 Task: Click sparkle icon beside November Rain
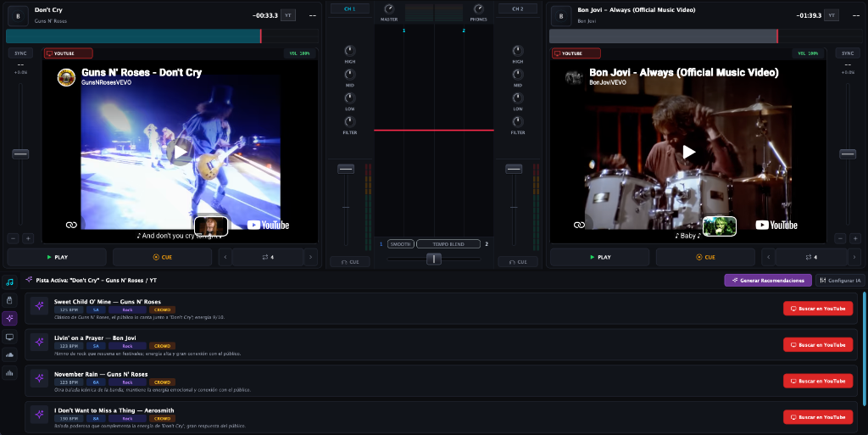(x=39, y=378)
